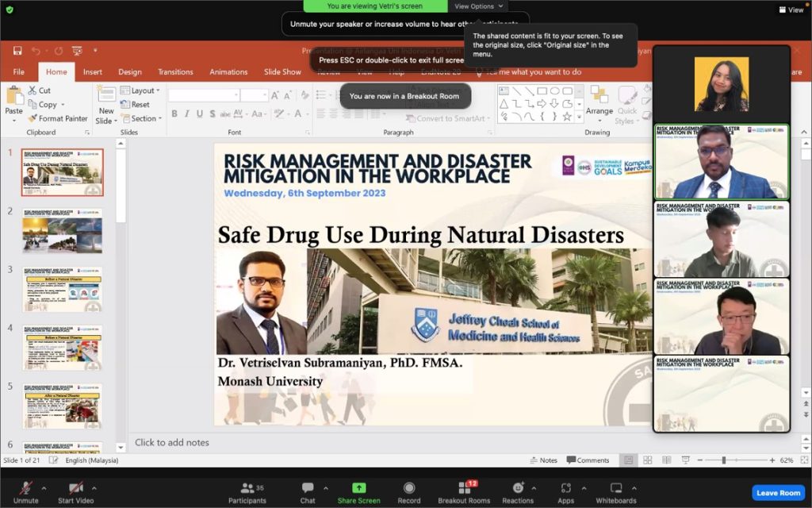This screenshot has width=812, height=508.
Task: Toggle italic formatting
Action: pos(187,114)
